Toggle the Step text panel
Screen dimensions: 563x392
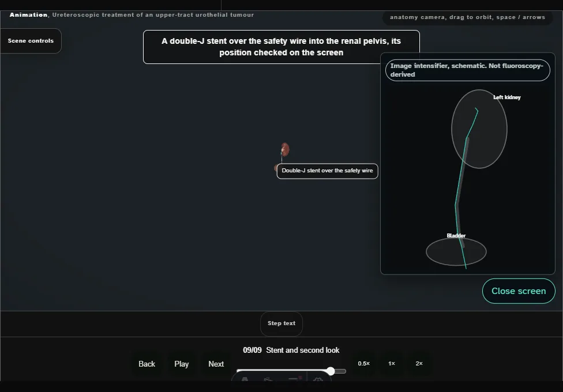coord(281,323)
